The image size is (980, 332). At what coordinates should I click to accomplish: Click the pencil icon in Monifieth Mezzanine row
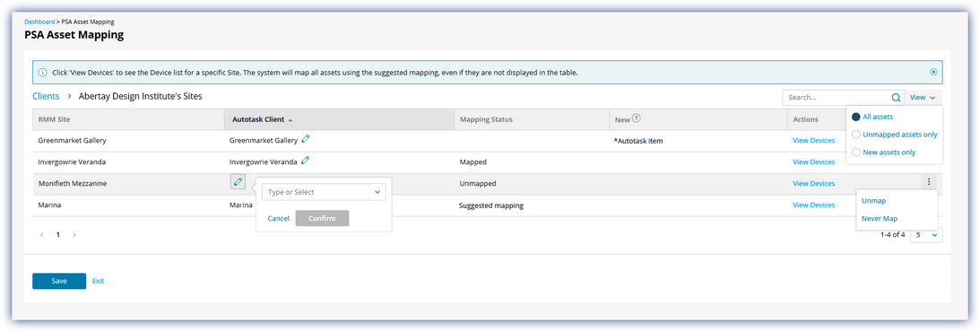[x=238, y=182]
